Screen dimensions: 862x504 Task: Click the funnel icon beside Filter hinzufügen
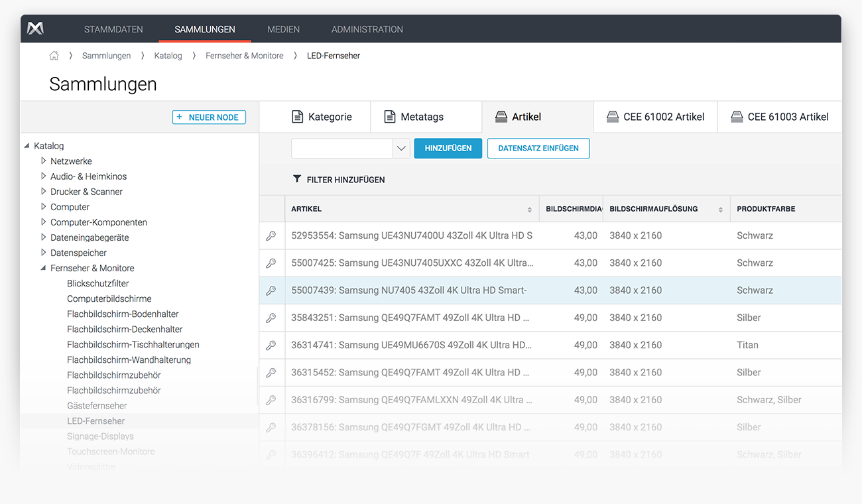297,179
